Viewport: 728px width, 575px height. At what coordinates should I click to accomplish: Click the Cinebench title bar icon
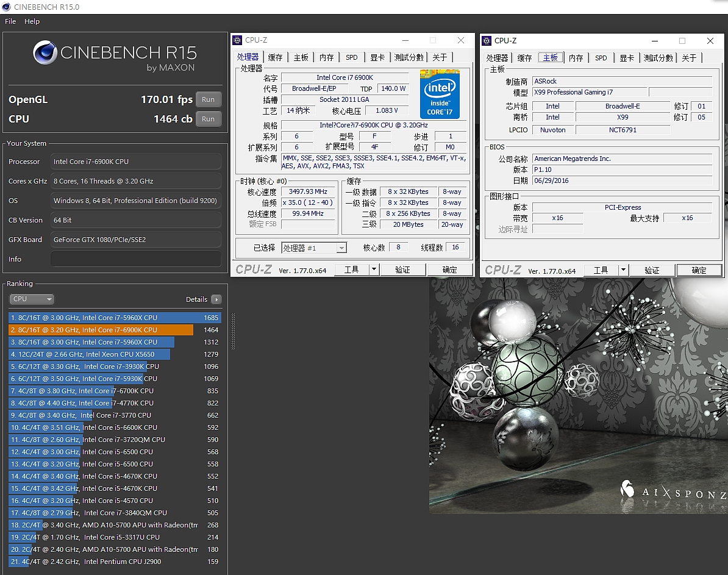[x=6, y=7]
